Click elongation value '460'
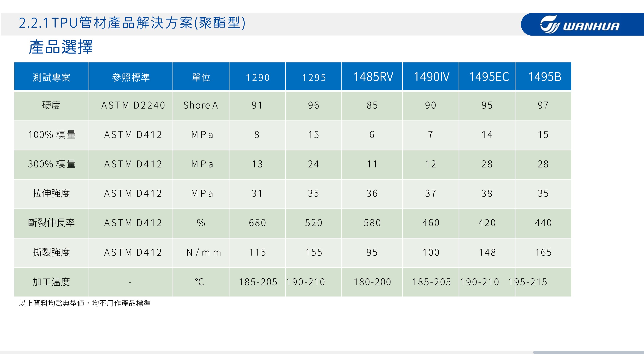644x362 pixels. point(431,223)
